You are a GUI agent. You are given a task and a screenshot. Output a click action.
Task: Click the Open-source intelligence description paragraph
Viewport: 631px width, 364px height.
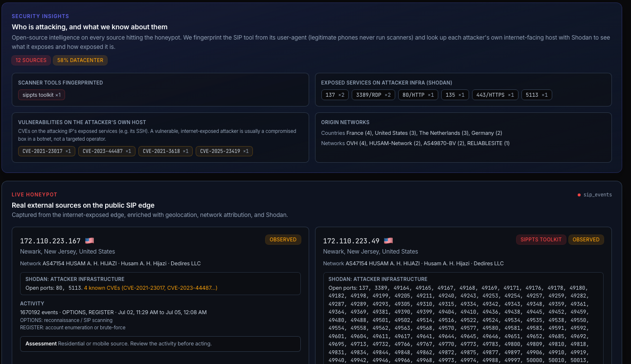pos(311,42)
